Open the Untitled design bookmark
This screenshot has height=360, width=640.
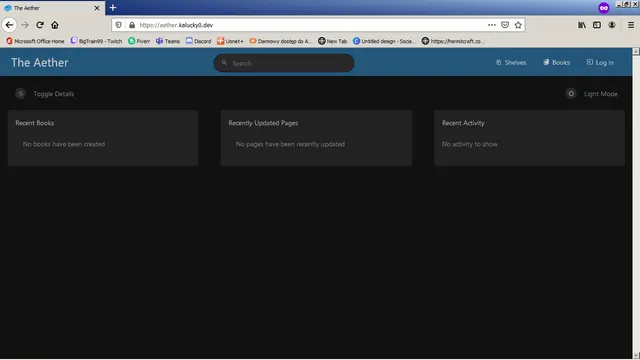384,41
